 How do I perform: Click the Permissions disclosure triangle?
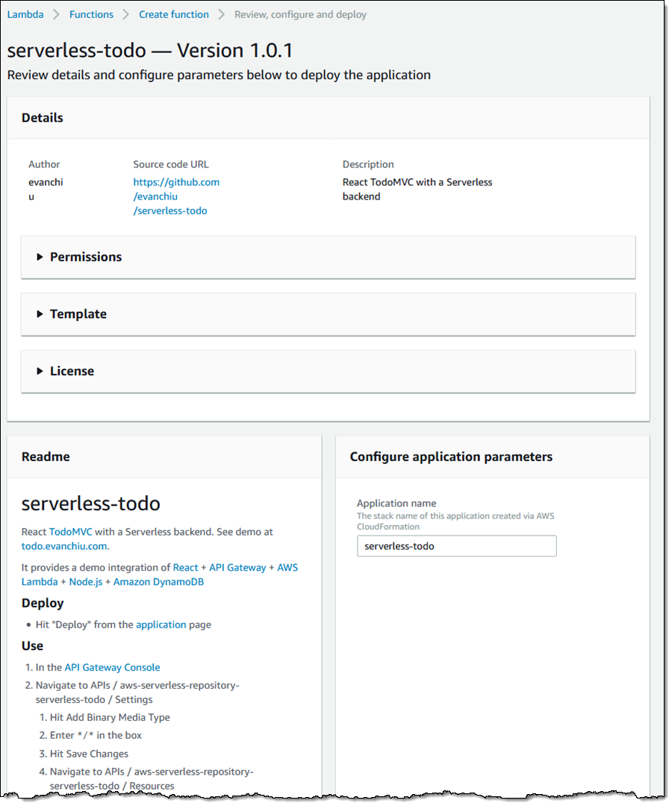(x=40, y=257)
